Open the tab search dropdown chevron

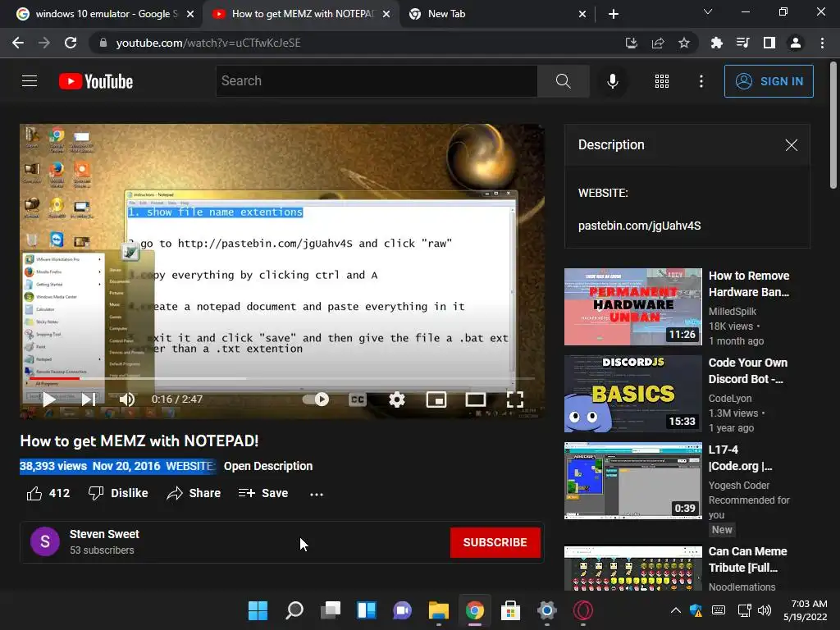click(x=708, y=11)
